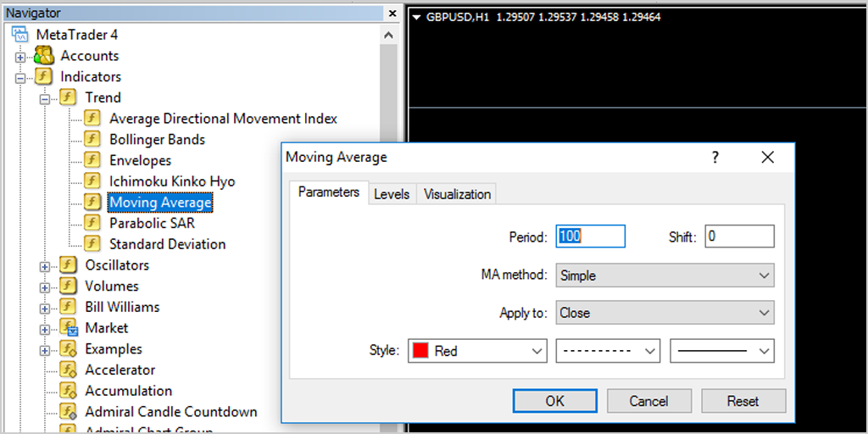The height and width of the screenshot is (434, 868).
Task: Open the MA method dropdown
Action: coord(665,275)
